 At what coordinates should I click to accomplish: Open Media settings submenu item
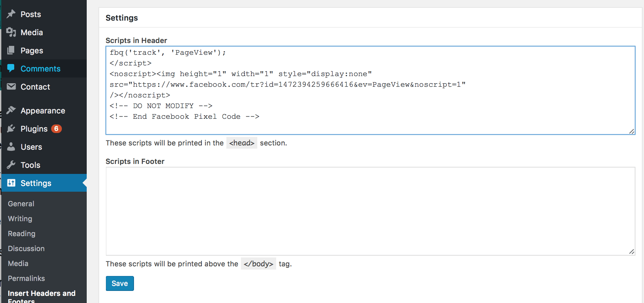point(18,264)
